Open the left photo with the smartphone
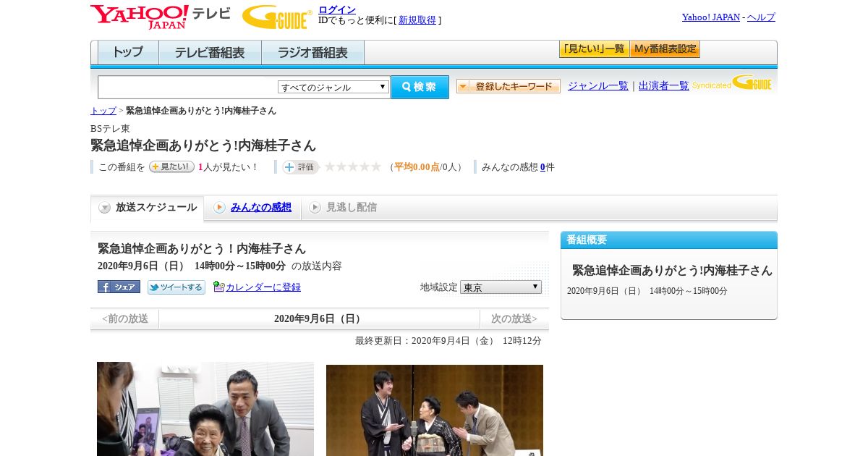868x456 pixels. tap(205, 409)
